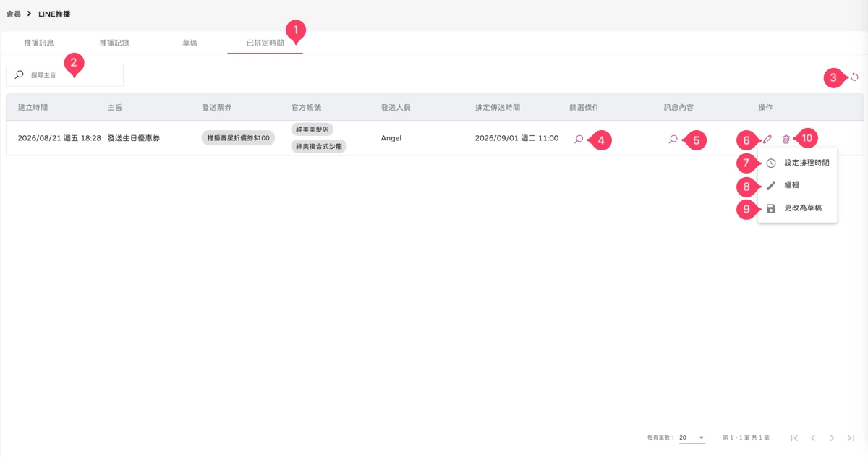Image resolution: width=868 pixels, height=457 pixels.
Task: Switch to the 推播訊息 tab
Action: coord(39,43)
